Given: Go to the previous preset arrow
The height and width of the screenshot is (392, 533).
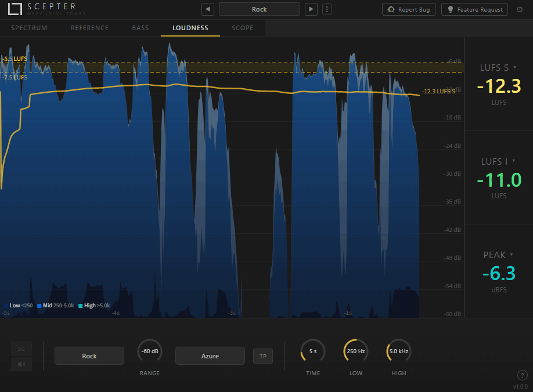Looking at the screenshot, I should tap(208, 9).
